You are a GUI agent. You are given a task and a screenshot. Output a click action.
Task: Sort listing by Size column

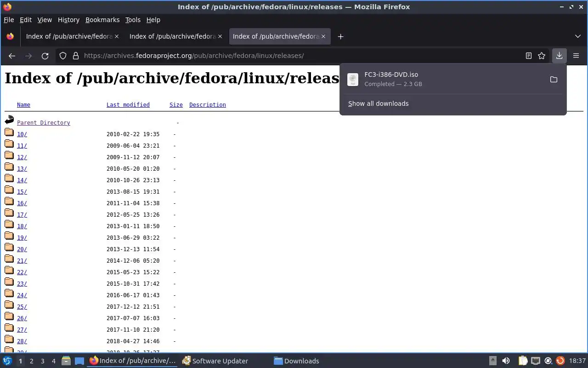[x=176, y=105]
